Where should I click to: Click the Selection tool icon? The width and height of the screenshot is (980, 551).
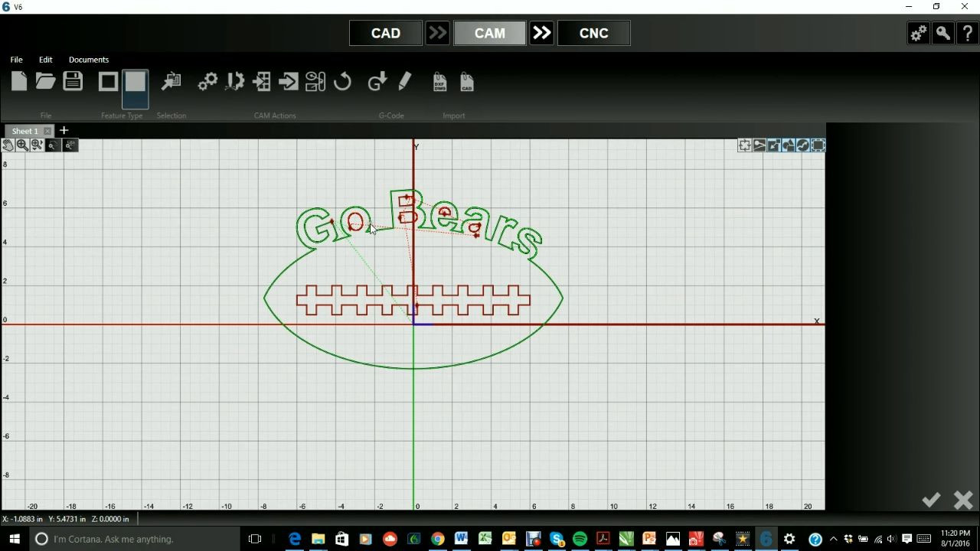(x=171, y=82)
